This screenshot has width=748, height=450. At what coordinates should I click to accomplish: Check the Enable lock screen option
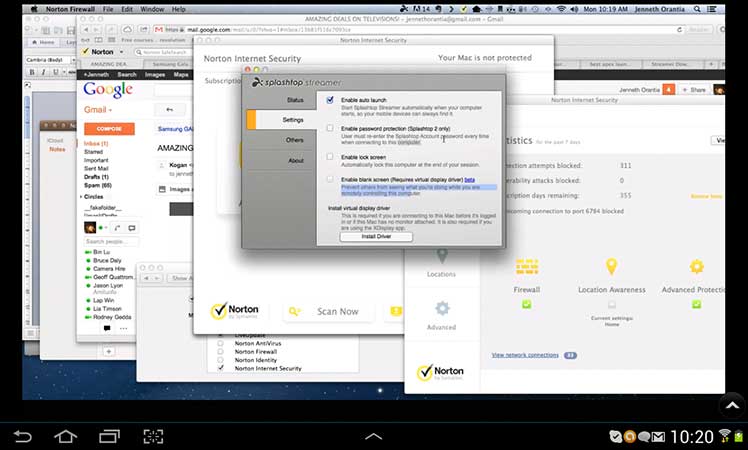330,157
